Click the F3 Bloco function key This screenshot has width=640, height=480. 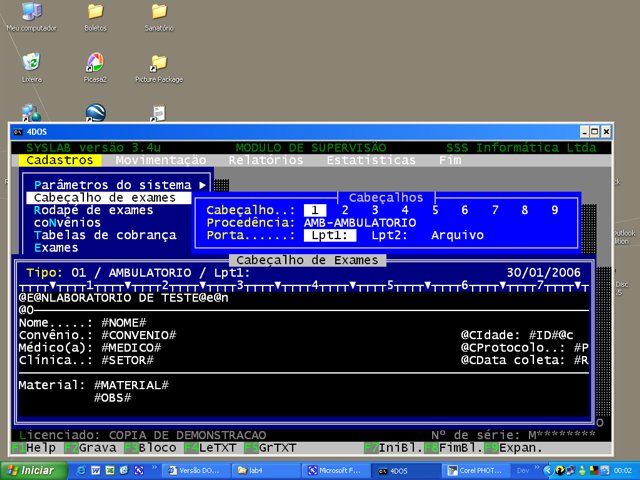[x=150, y=448]
